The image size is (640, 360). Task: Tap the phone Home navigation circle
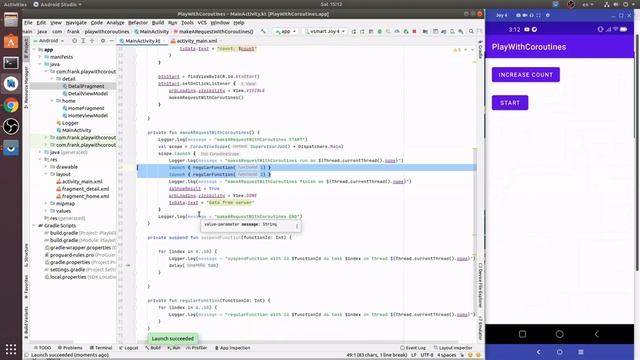coord(560,334)
